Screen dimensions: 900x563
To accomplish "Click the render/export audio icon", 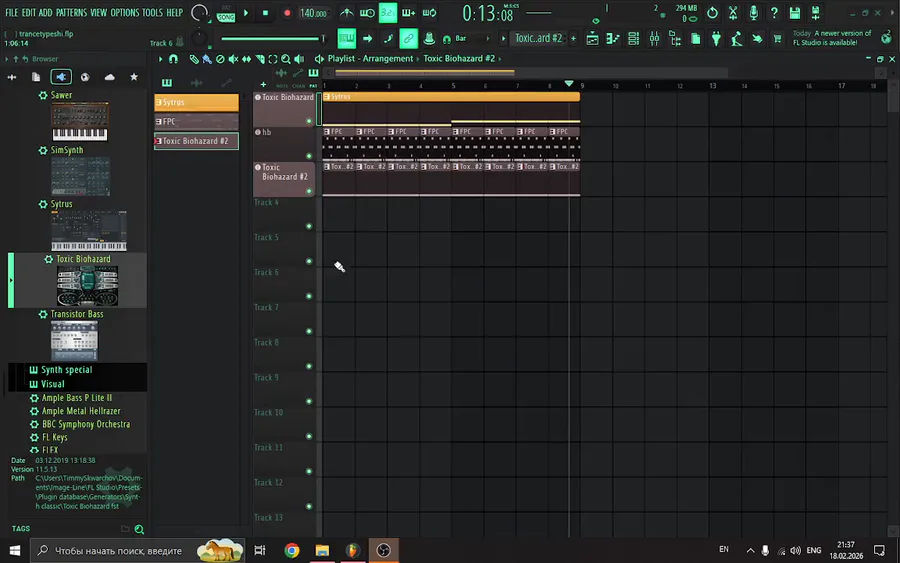I will point(816,13).
